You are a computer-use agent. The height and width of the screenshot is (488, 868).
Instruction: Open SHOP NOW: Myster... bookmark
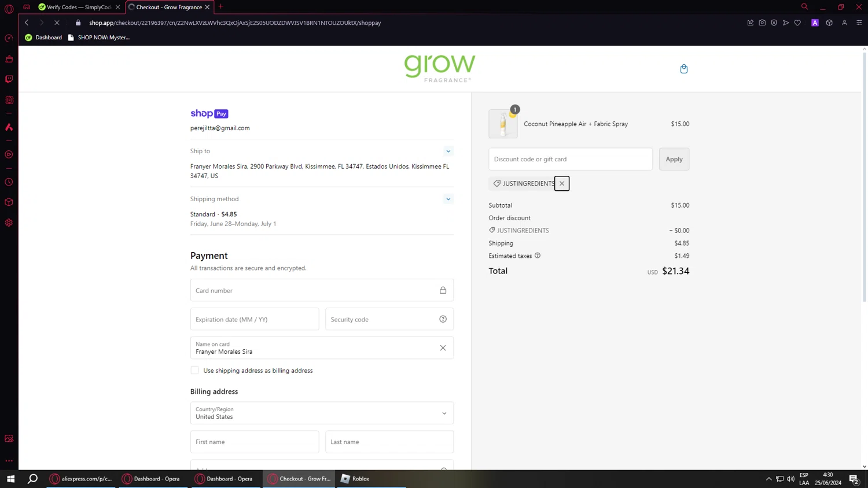pos(99,38)
